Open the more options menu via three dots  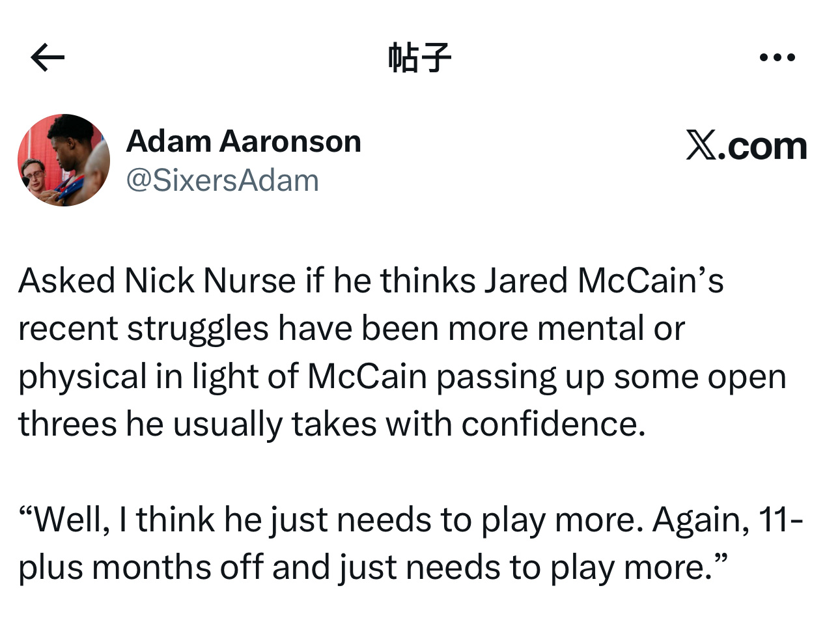click(x=777, y=57)
